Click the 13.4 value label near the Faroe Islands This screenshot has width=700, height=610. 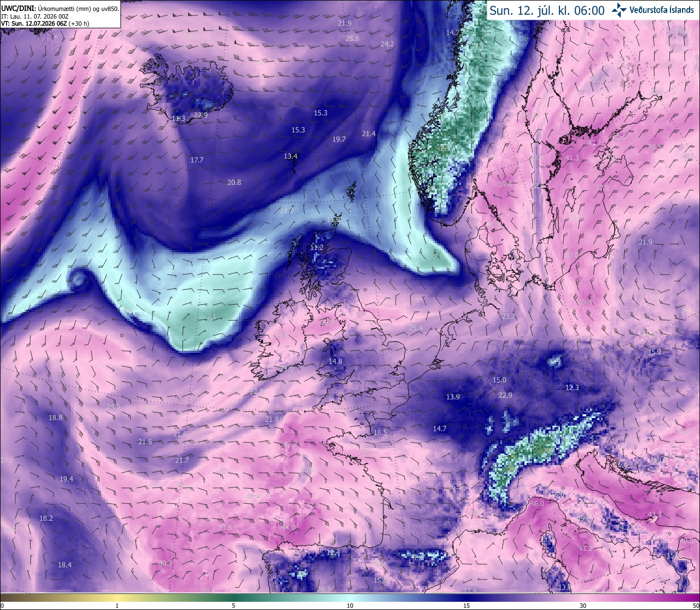[290, 156]
